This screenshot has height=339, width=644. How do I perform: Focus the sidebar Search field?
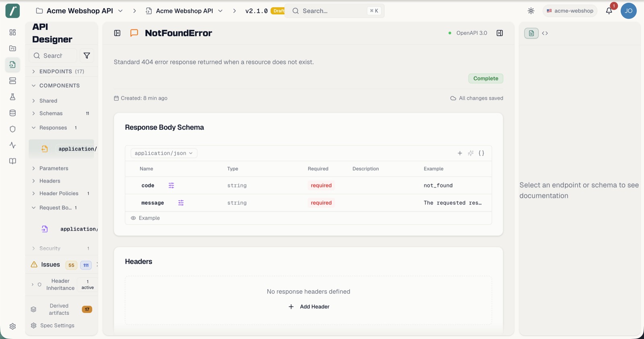click(53, 56)
